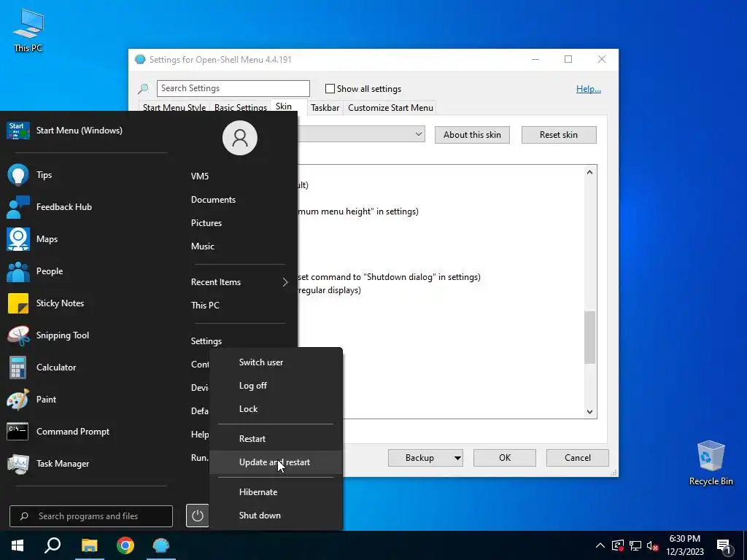
Task: Select Lock in power menu
Action: coord(275,409)
